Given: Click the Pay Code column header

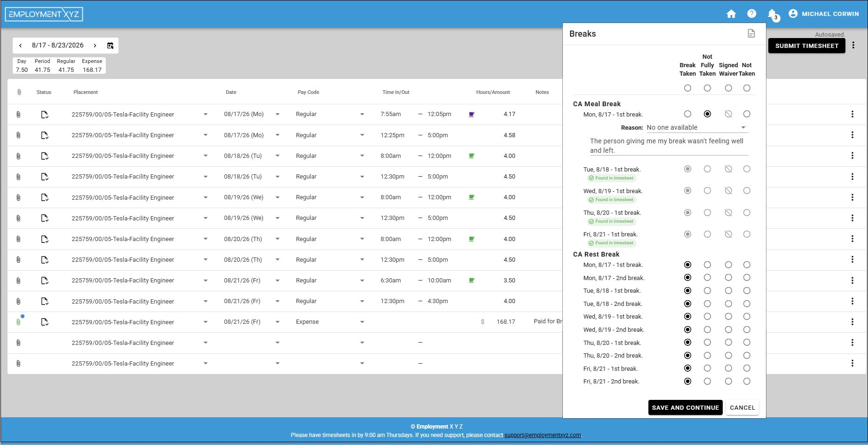Looking at the screenshot, I should (308, 92).
